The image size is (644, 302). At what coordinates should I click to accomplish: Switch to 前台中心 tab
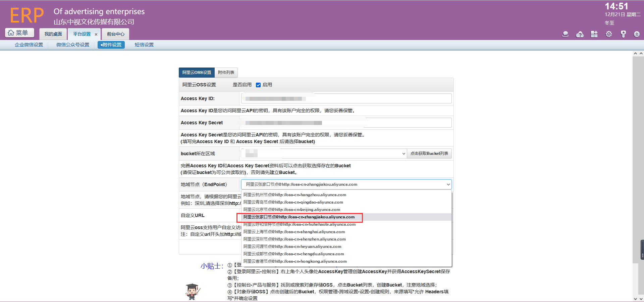tap(115, 34)
